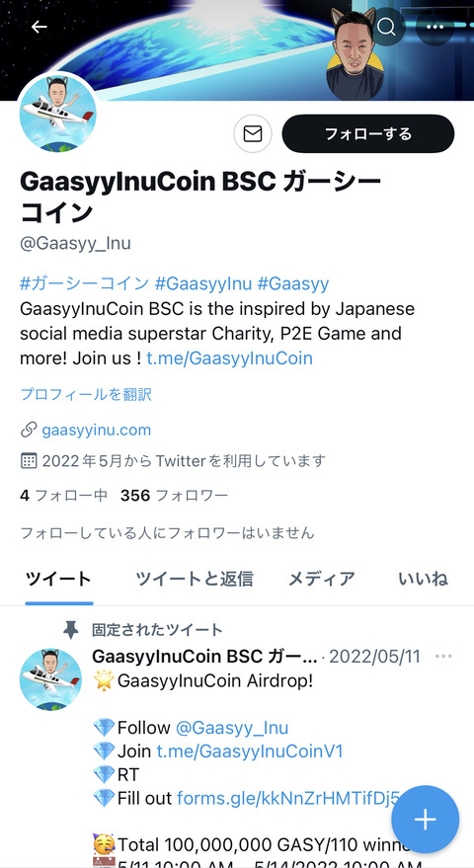Click the フォローする follow button
The width and height of the screenshot is (474, 868).
click(x=368, y=134)
